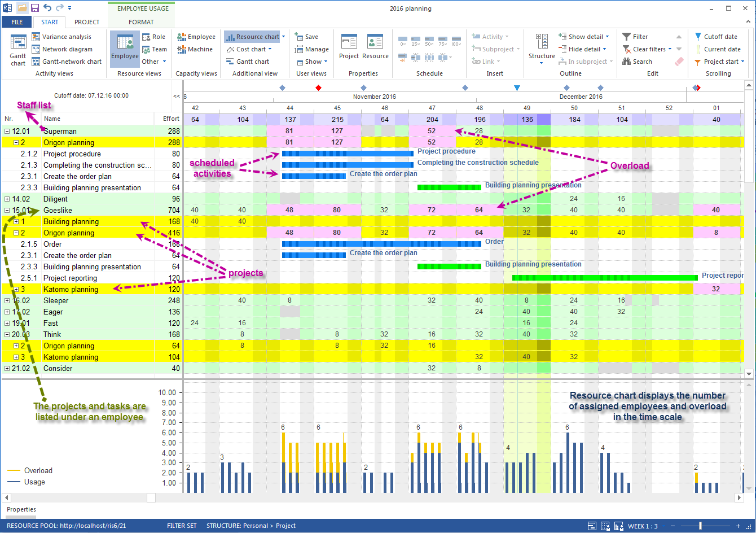Viewport: 756px width, 533px height.
Task: Click the green Project reporting activity bar
Action: click(605, 278)
